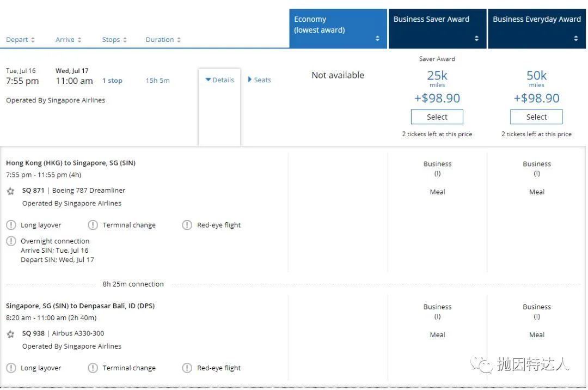The image size is (588, 390).
Task: Click the Overnight connection alert icon
Action: point(11,241)
